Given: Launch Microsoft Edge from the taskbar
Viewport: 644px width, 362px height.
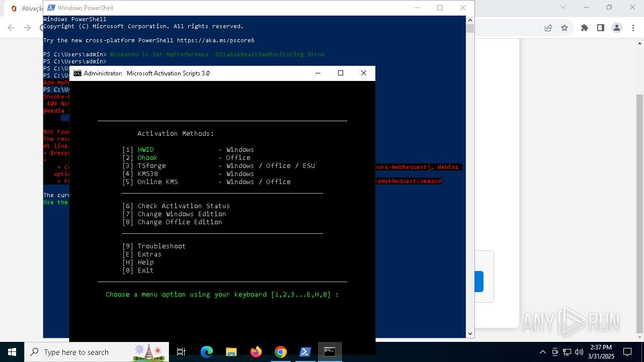Looking at the screenshot, I should pyautogui.click(x=206, y=352).
